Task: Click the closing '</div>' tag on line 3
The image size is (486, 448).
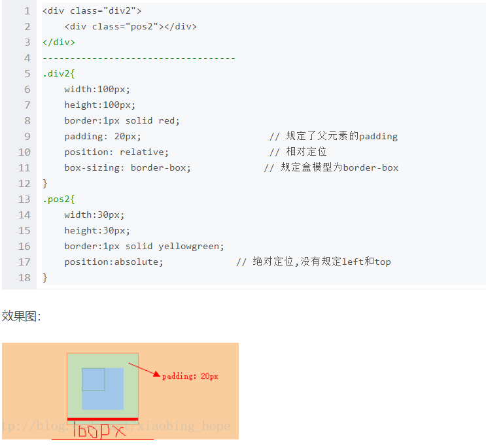Action: coord(59,42)
